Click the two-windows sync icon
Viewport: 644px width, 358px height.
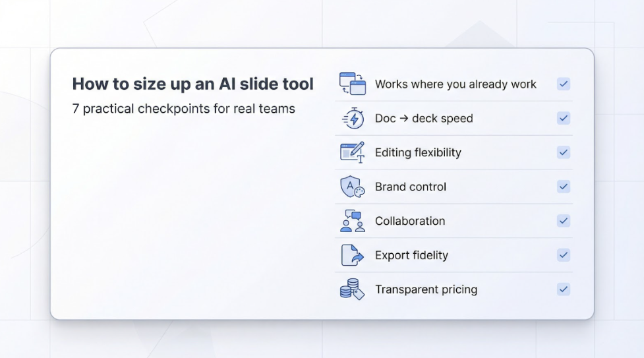pyautogui.click(x=352, y=84)
